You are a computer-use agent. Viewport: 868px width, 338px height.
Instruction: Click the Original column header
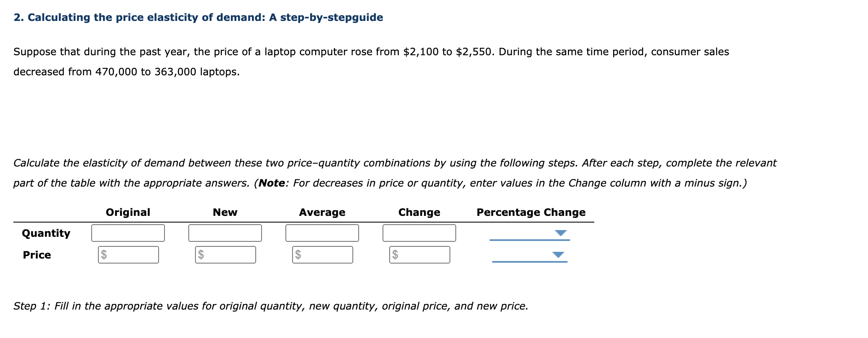point(128,212)
